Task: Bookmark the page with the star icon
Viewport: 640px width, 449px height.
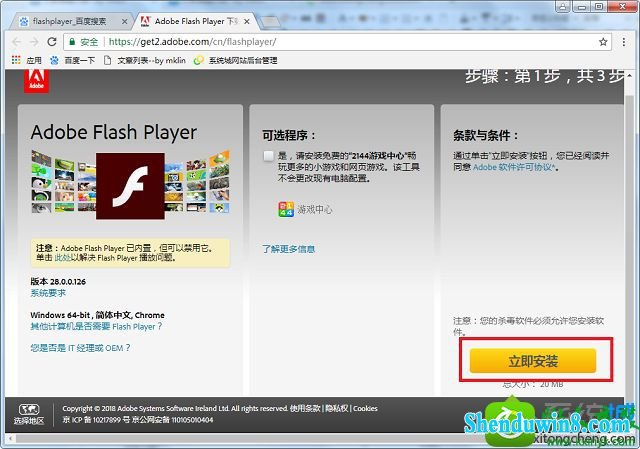Action: (603, 42)
